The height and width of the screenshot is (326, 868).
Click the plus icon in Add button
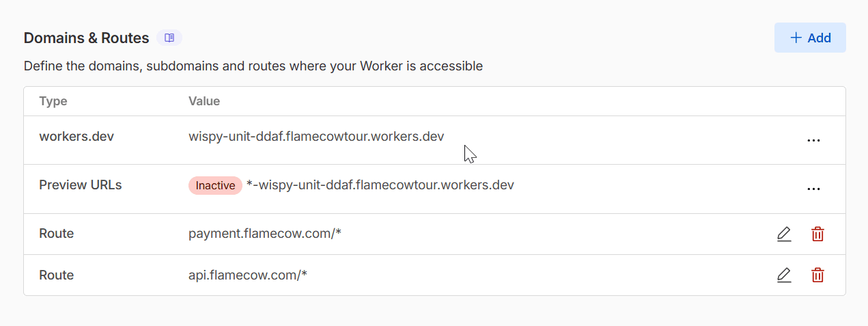796,38
